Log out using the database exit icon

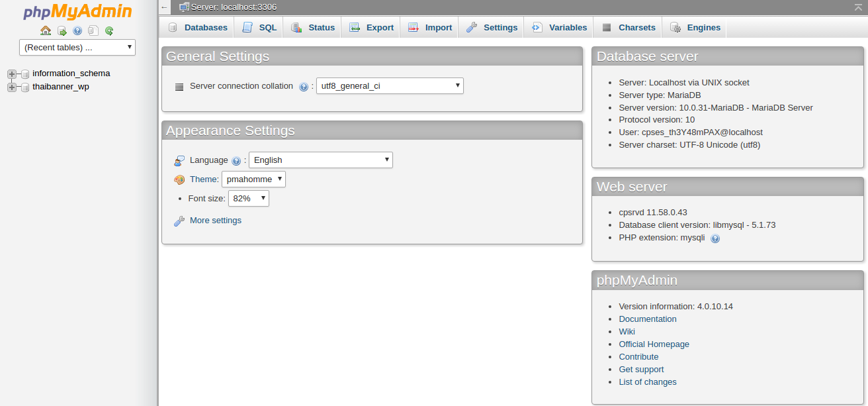coord(62,30)
